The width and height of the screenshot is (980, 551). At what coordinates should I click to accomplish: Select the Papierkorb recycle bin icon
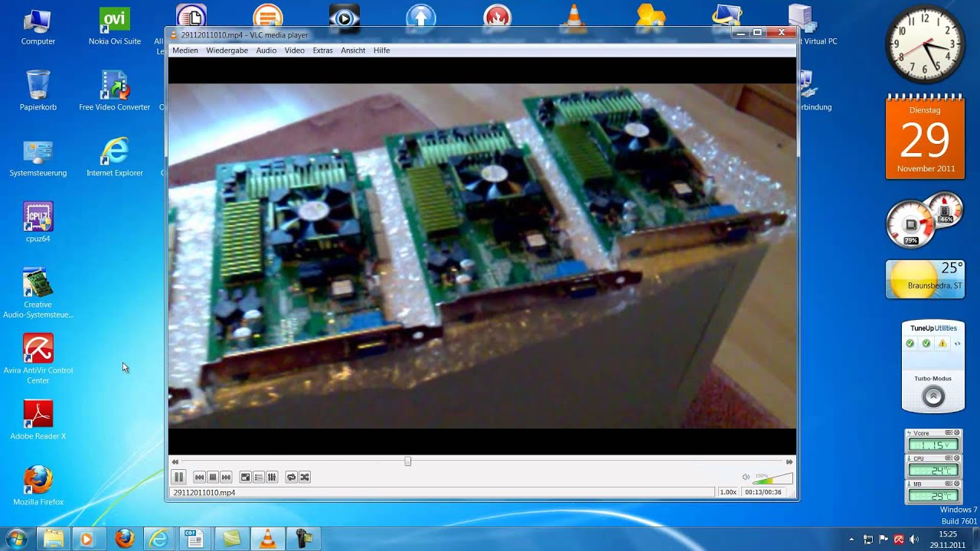38,90
